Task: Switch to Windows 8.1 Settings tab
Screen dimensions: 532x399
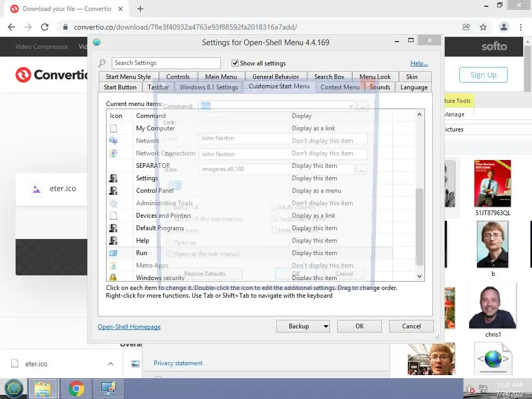Action: coord(209,87)
